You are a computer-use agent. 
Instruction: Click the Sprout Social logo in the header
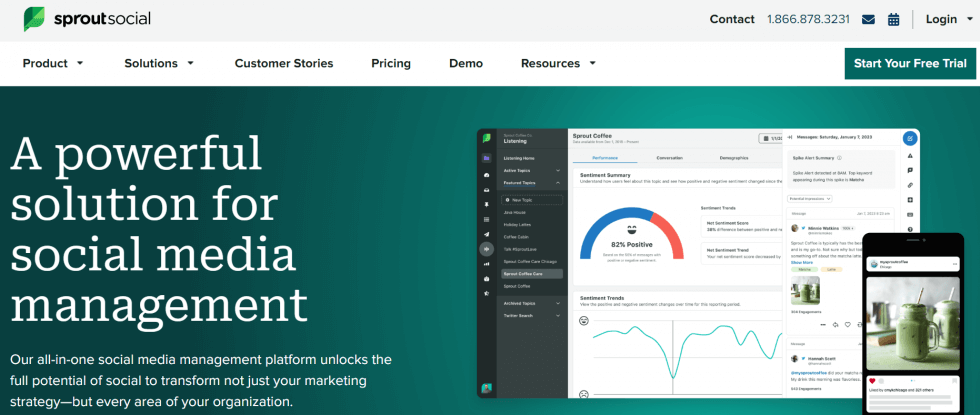87,19
